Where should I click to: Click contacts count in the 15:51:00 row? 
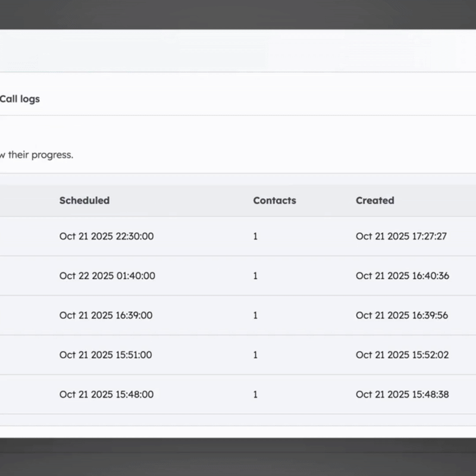coord(256,355)
